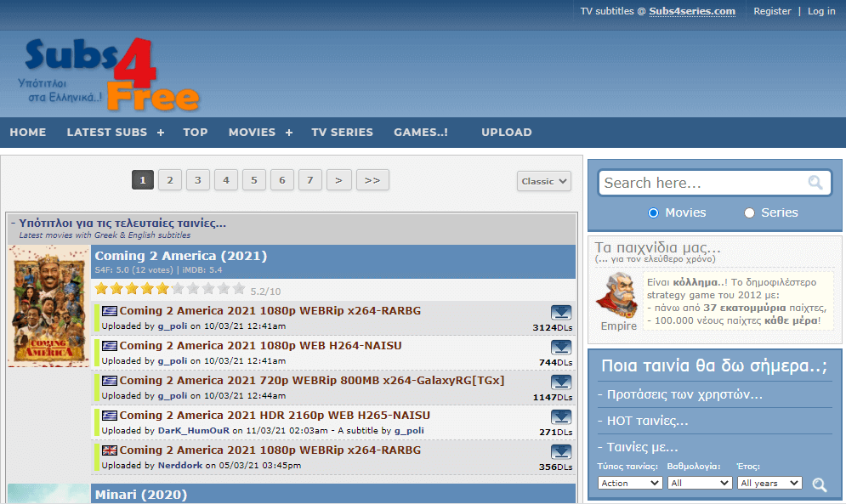Click the plus icon next to MOVIES
Screen dimensions: 846x504
(288, 133)
